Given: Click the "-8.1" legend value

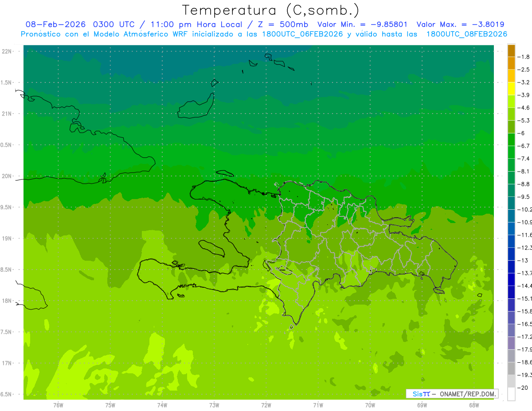Looking at the screenshot, I should tap(524, 171).
